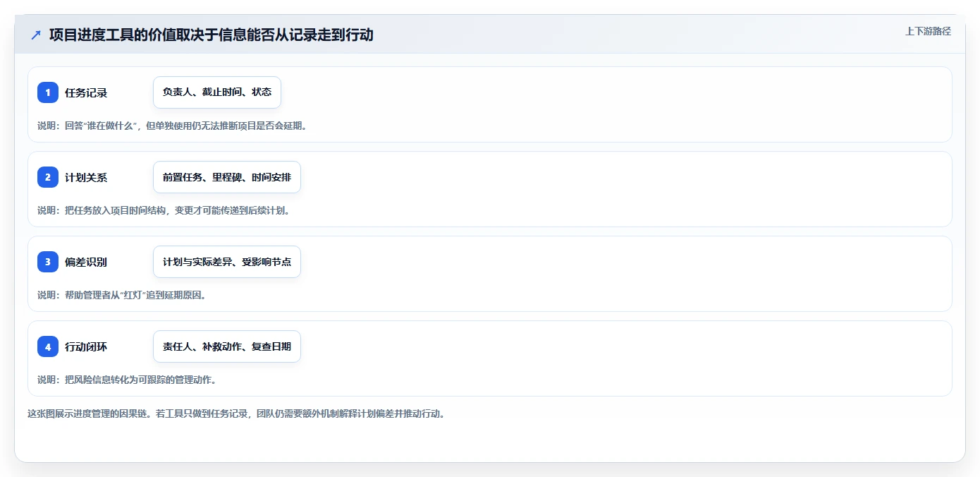Click the number 2 badge for 计划关系

48,177
